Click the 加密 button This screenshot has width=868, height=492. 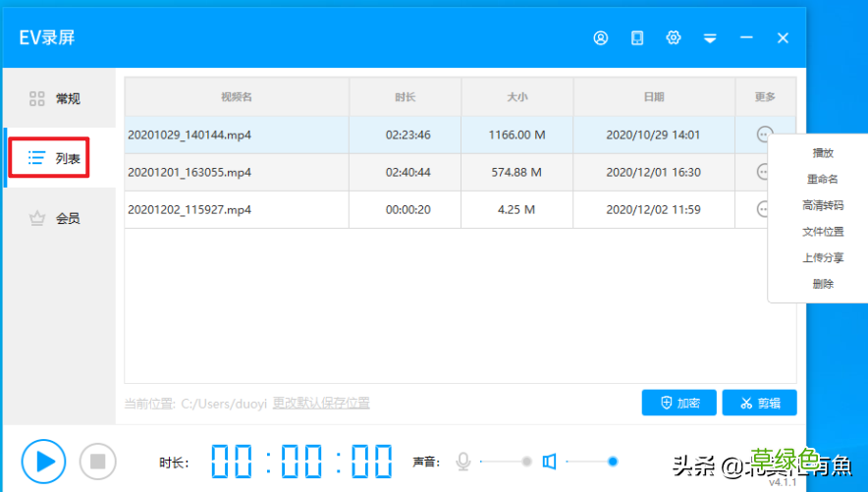[x=679, y=403]
